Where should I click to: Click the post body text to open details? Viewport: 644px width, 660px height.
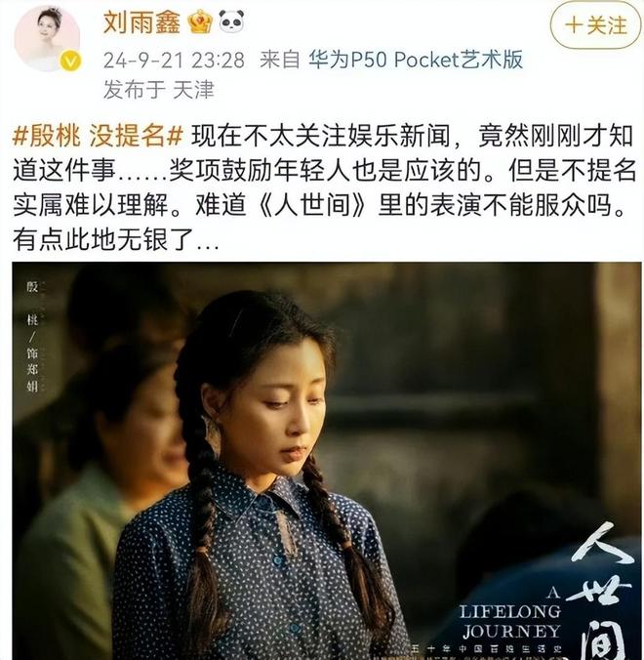click(x=323, y=187)
